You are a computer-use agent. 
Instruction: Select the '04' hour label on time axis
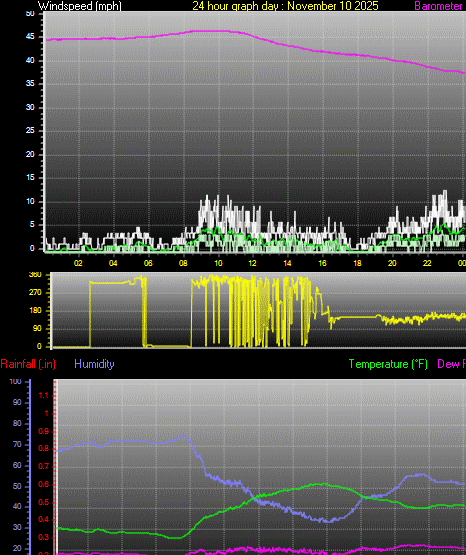[x=113, y=263]
